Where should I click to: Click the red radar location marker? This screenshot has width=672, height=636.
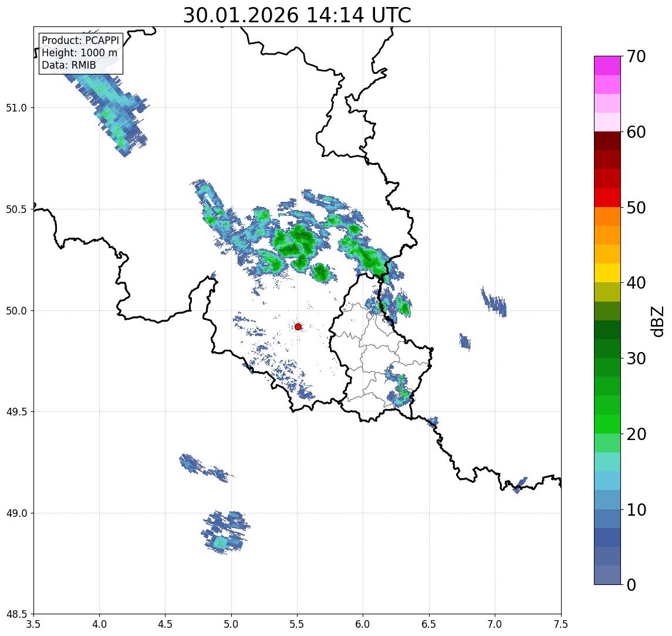point(298,327)
